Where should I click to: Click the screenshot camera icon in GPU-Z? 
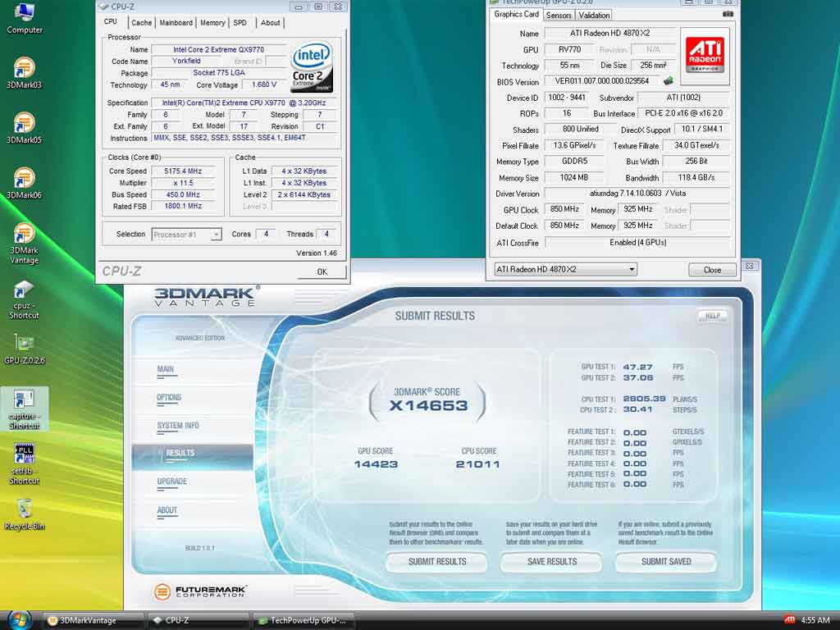point(728,14)
